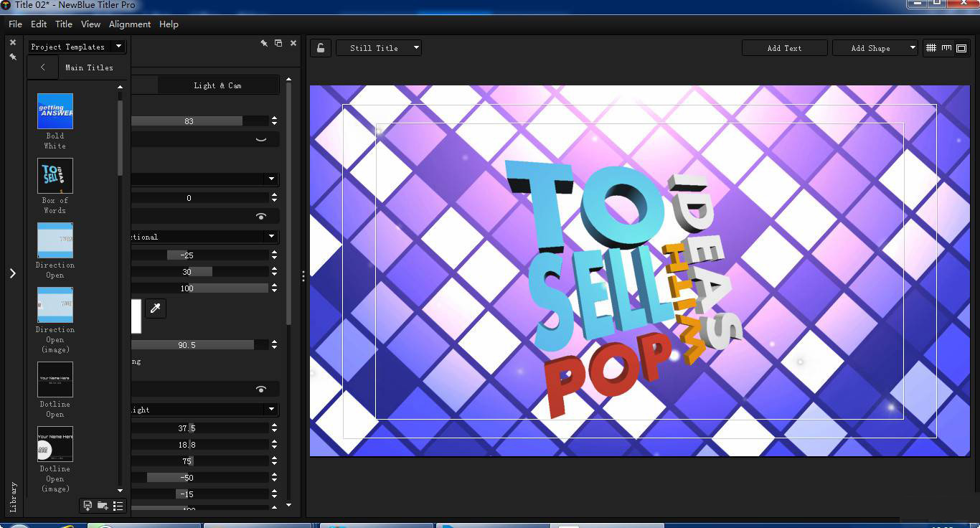Open the dropdown above the 0 value
The width and height of the screenshot is (980, 528).
coord(204,179)
